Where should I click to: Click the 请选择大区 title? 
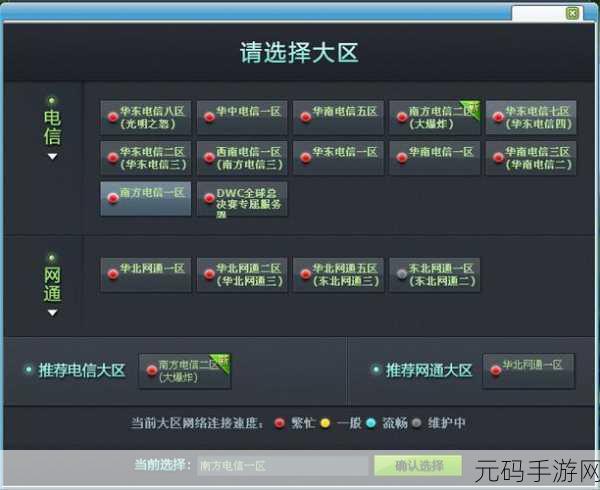click(x=299, y=53)
